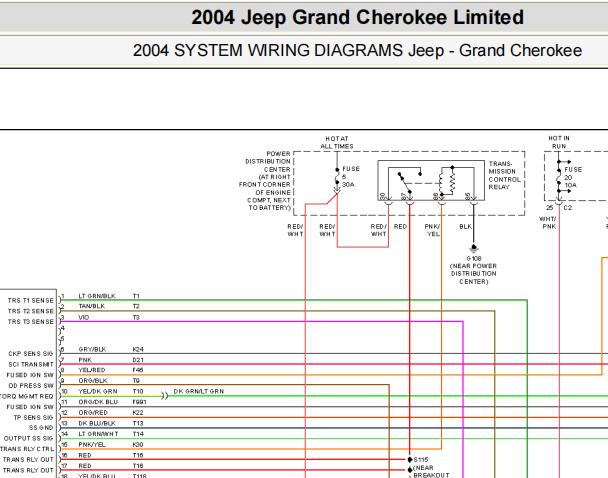608x478 pixels.
Task: Select the "POWER DISTRIBUTION CENTER" description text
Action: 266,181
